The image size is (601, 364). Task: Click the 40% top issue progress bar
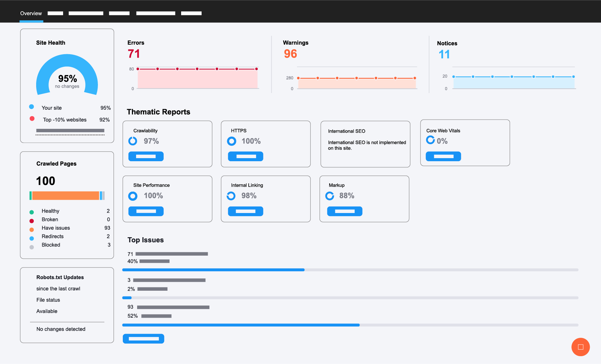[350, 270]
